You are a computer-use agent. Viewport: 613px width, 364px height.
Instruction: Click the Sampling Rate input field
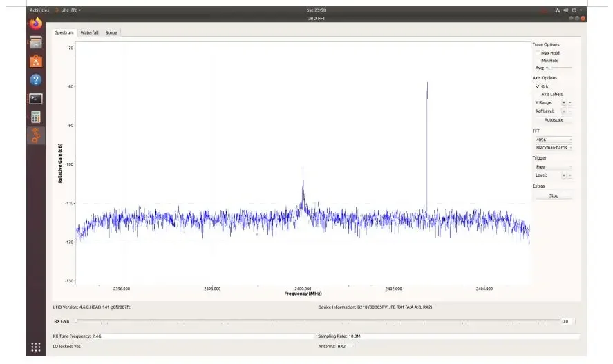click(462, 336)
